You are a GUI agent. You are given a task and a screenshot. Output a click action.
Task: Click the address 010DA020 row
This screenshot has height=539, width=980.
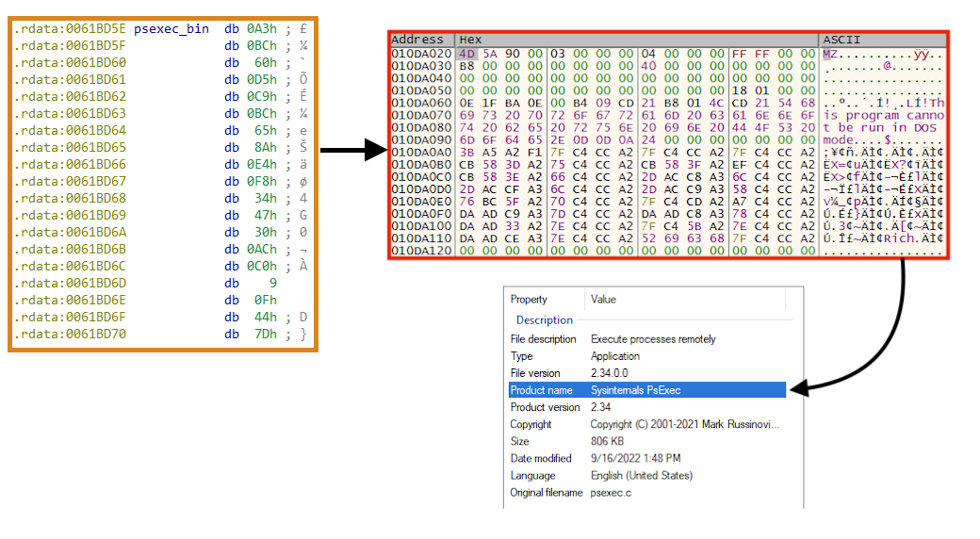pos(421,53)
